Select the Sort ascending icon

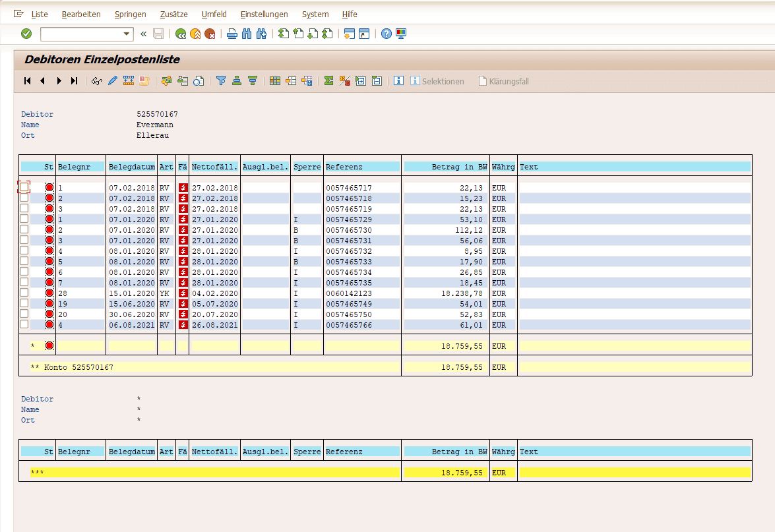[236, 80]
